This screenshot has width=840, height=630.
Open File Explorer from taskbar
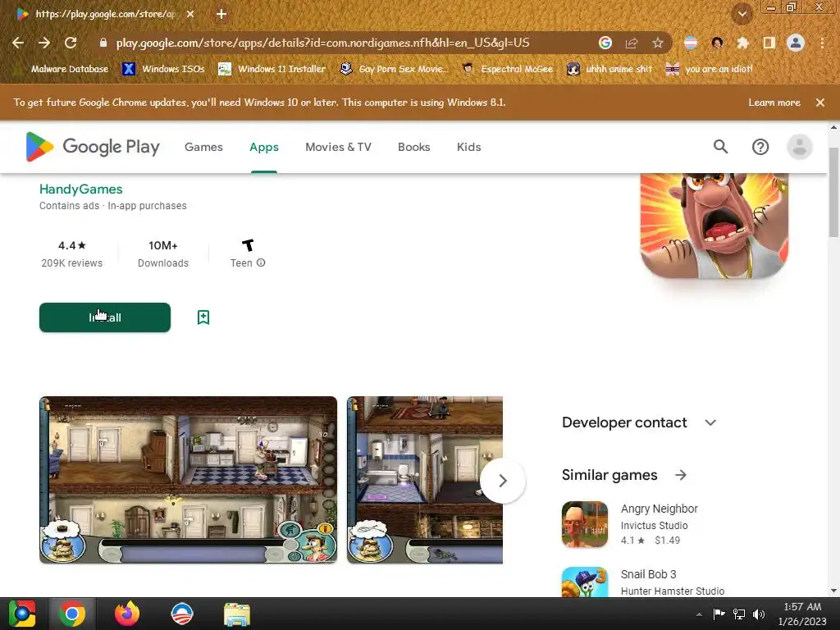click(237, 614)
